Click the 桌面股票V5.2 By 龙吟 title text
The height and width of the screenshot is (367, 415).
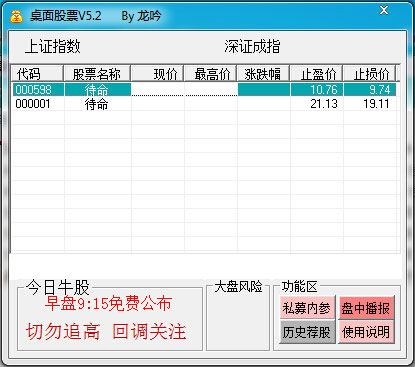pyautogui.click(x=96, y=16)
